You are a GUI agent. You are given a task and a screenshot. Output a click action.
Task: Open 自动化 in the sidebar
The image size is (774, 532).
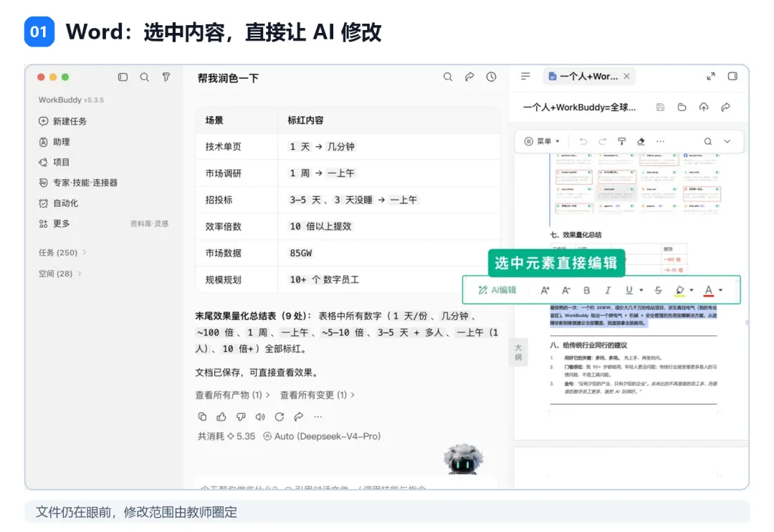point(58,203)
